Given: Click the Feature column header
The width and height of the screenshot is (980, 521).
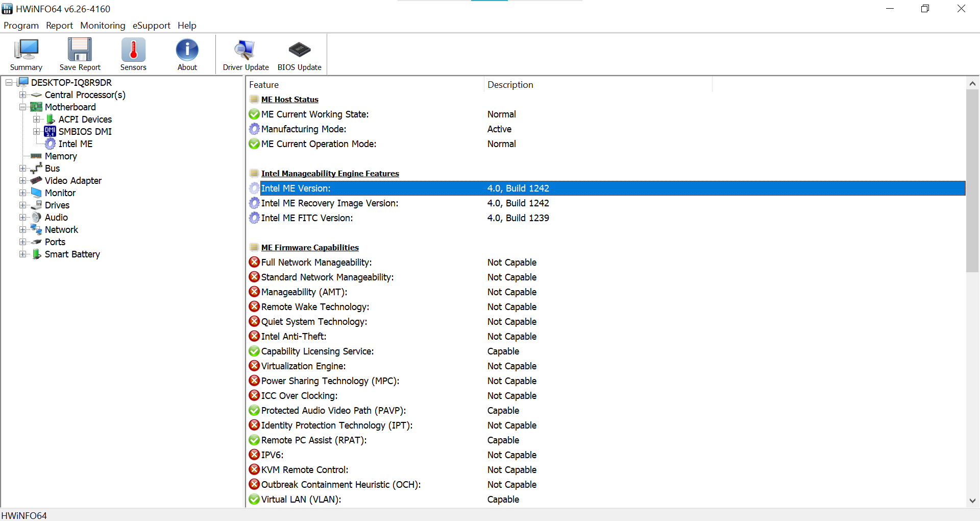Looking at the screenshot, I should tap(365, 85).
